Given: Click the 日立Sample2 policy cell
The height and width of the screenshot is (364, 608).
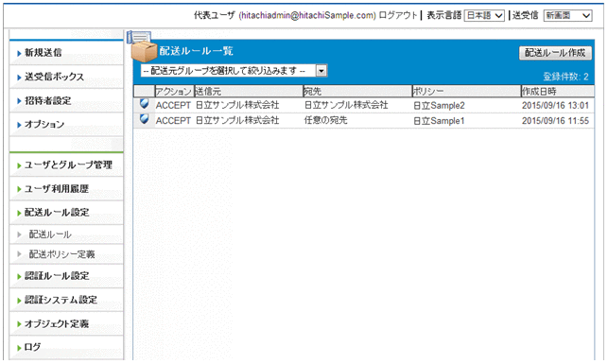Looking at the screenshot, I should (x=439, y=106).
